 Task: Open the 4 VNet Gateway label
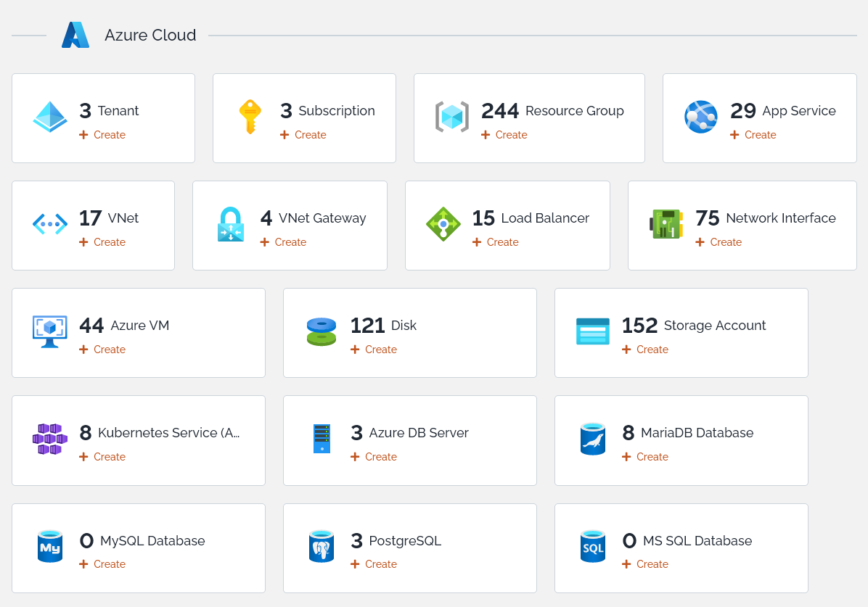click(314, 218)
